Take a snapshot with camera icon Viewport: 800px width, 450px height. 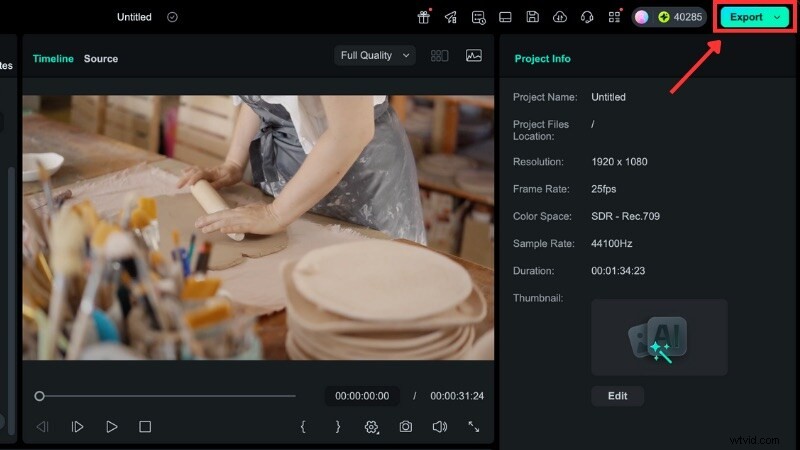pos(405,427)
